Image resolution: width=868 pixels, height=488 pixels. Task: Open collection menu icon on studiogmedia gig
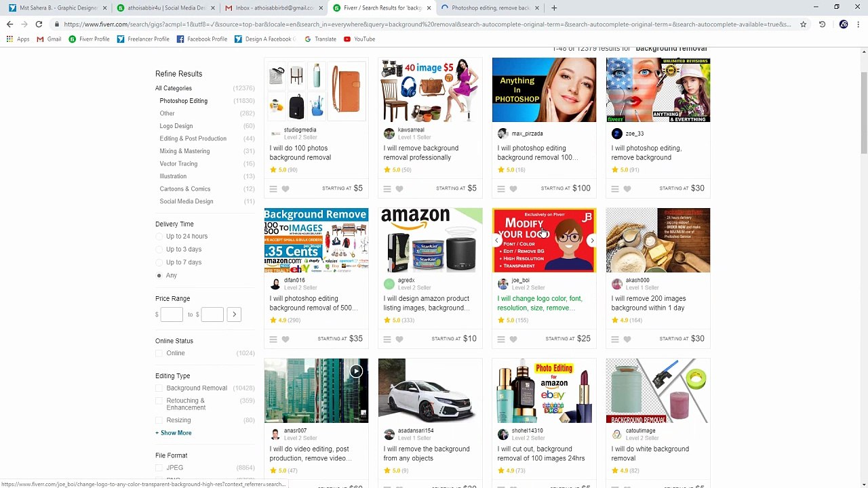[273, 189]
